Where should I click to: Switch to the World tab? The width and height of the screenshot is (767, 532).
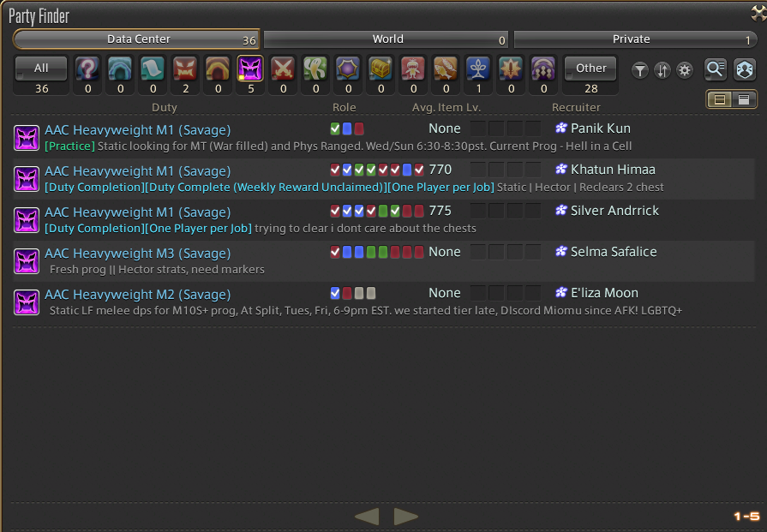point(386,39)
